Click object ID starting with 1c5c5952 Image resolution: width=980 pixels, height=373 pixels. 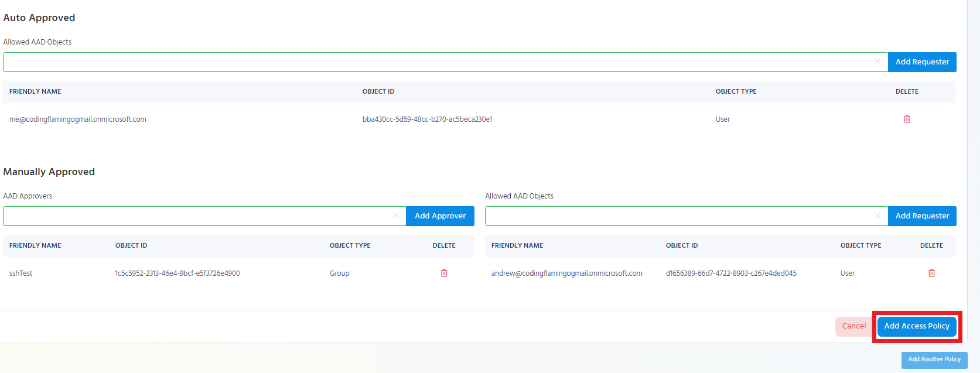[x=177, y=273]
